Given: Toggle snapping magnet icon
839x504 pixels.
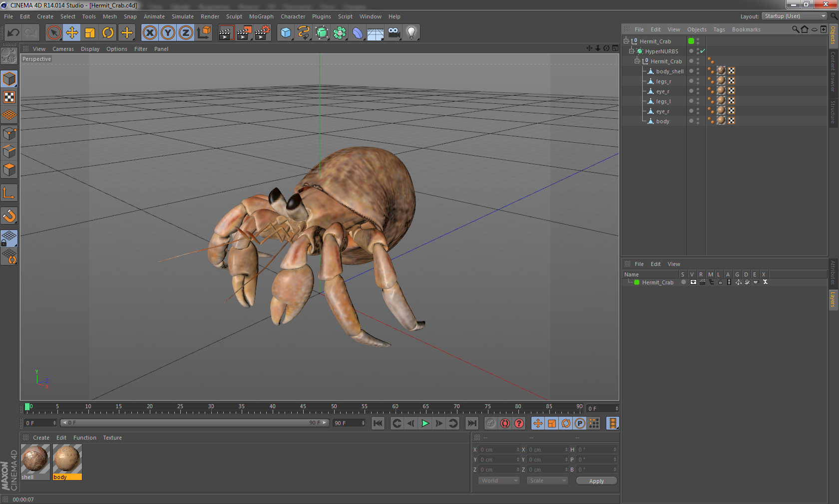Looking at the screenshot, I should click(x=9, y=216).
